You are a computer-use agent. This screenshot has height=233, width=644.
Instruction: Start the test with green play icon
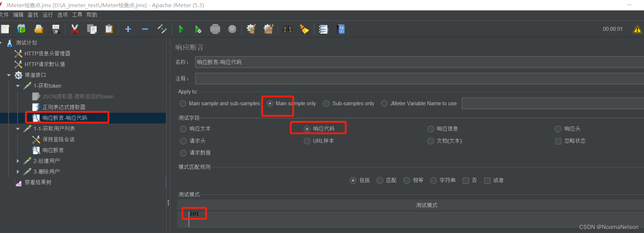[x=181, y=29]
